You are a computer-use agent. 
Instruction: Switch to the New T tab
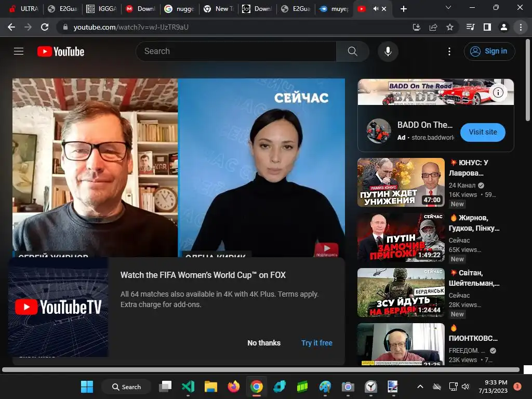(219, 9)
